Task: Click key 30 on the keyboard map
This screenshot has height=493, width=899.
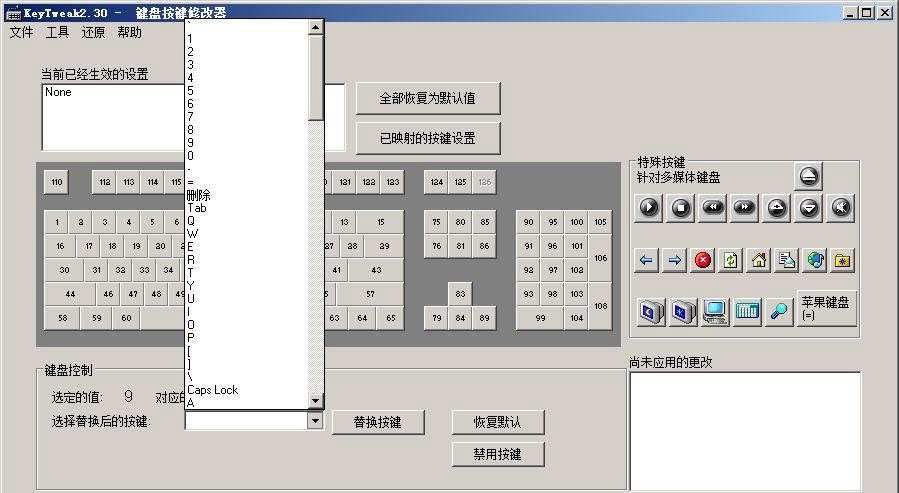Action: click(x=64, y=270)
